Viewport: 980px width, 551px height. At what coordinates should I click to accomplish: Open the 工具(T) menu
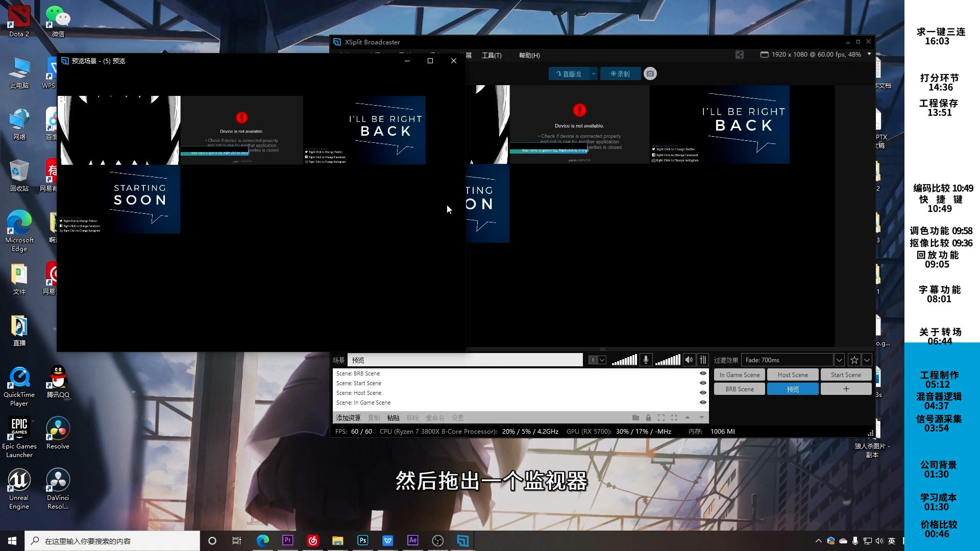tap(492, 55)
